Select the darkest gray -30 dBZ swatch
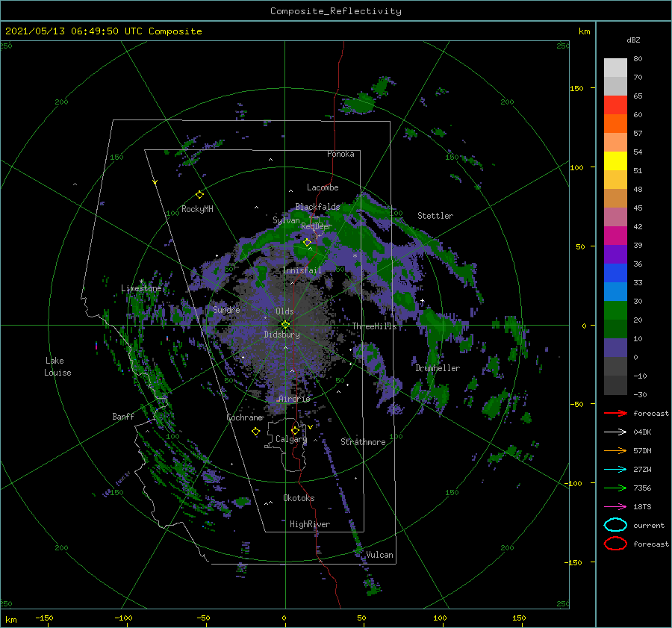672x628 pixels. point(615,385)
